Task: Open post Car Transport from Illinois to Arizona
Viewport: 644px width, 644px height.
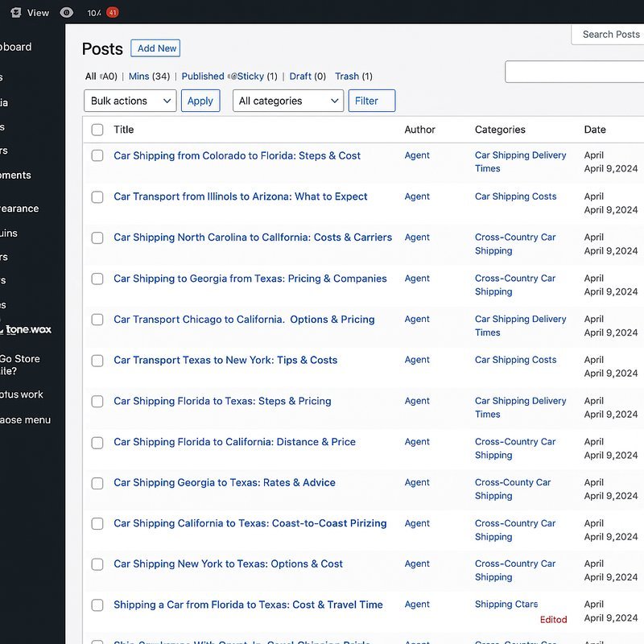Action: coord(240,196)
